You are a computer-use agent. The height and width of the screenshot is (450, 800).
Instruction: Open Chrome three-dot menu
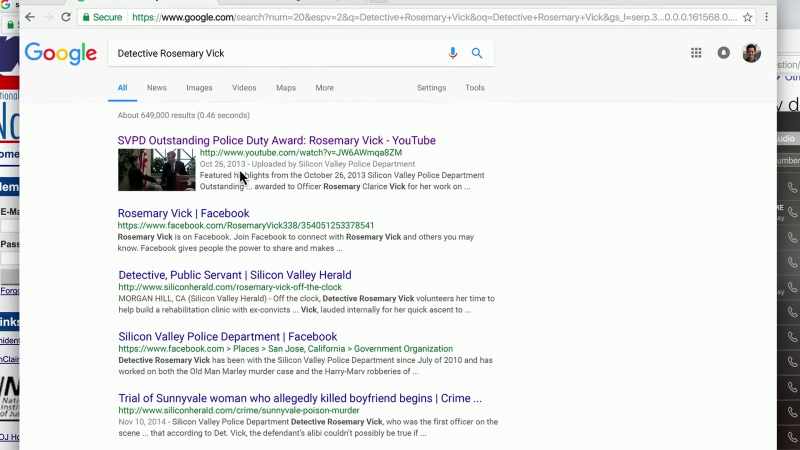[x=766, y=17]
